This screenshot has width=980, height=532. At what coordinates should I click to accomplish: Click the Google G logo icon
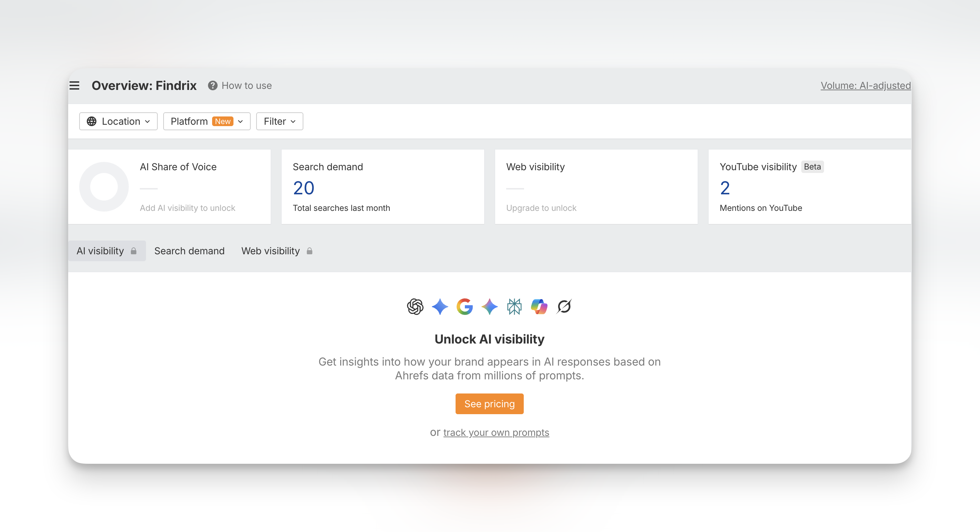[x=465, y=306]
